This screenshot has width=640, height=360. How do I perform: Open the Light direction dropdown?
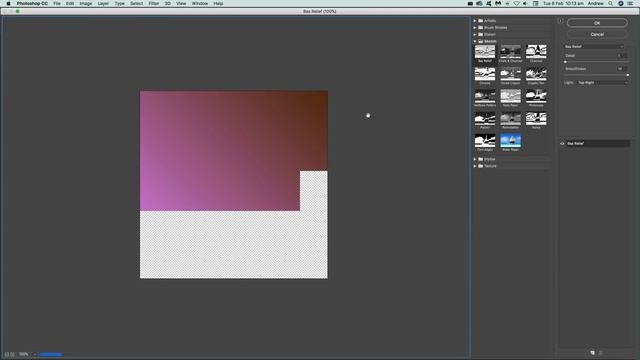(x=602, y=83)
